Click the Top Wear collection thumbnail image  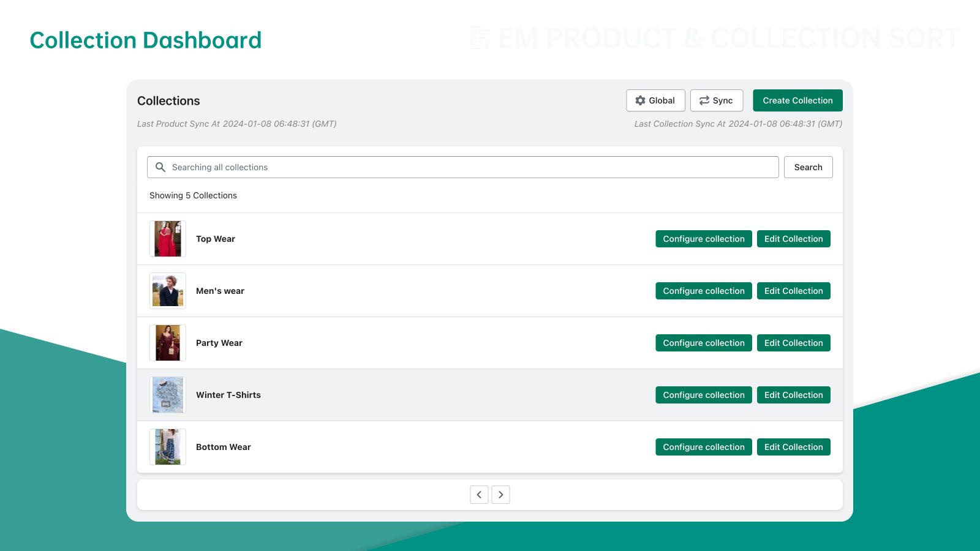[x=167, y=239]
